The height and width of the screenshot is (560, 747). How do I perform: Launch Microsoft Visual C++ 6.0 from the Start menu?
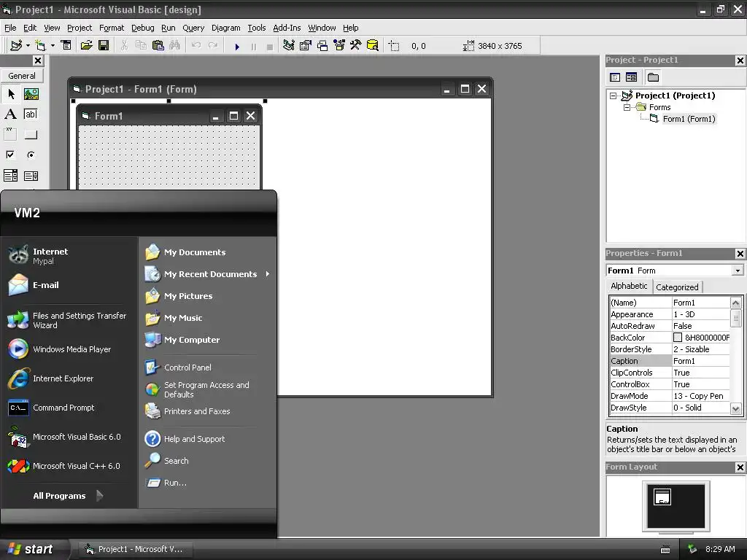point(76,466)
